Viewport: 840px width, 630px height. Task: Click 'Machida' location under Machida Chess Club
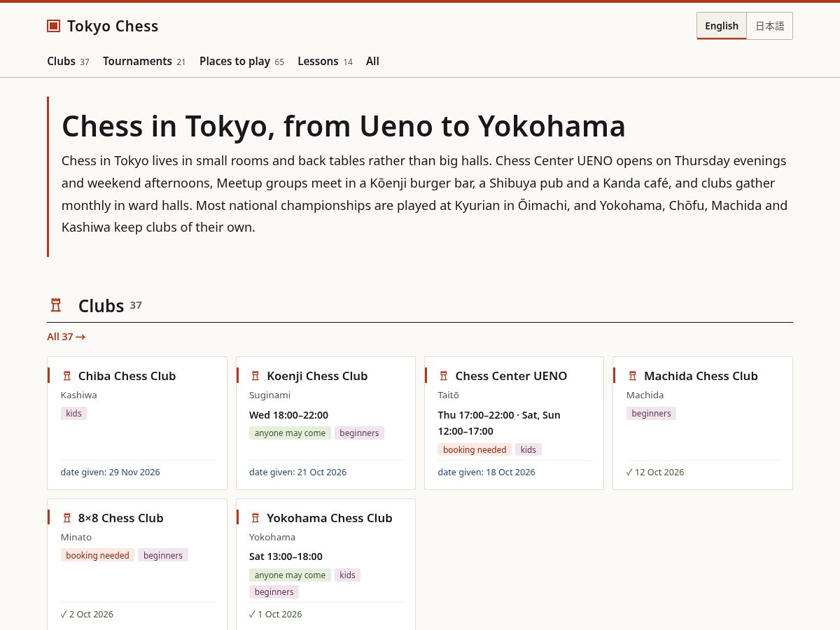tap(645, 395)
